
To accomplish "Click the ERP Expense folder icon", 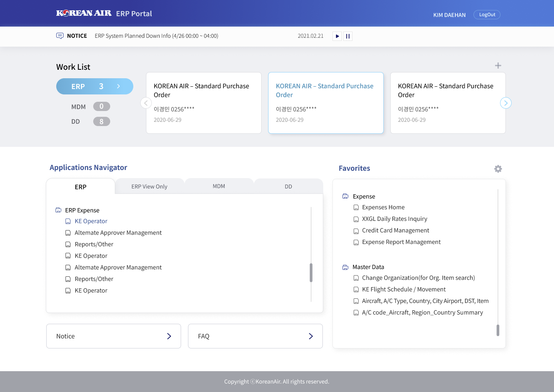I will [x=59, y=210].
